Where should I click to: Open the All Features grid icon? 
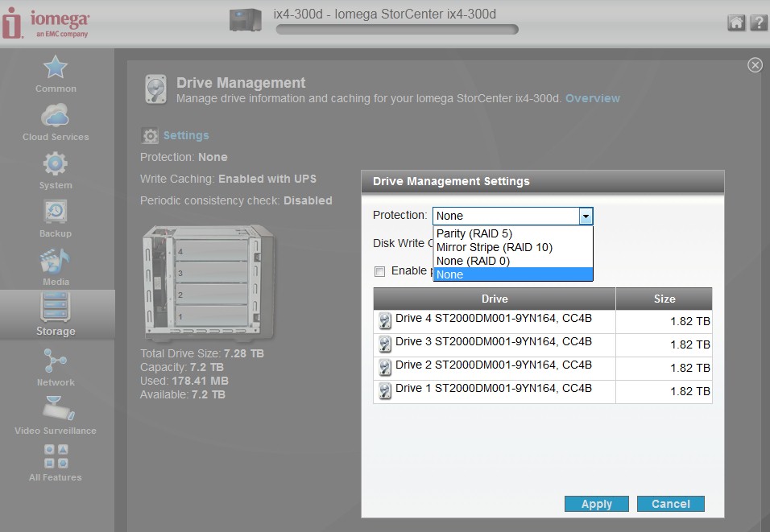pos(56,456)
